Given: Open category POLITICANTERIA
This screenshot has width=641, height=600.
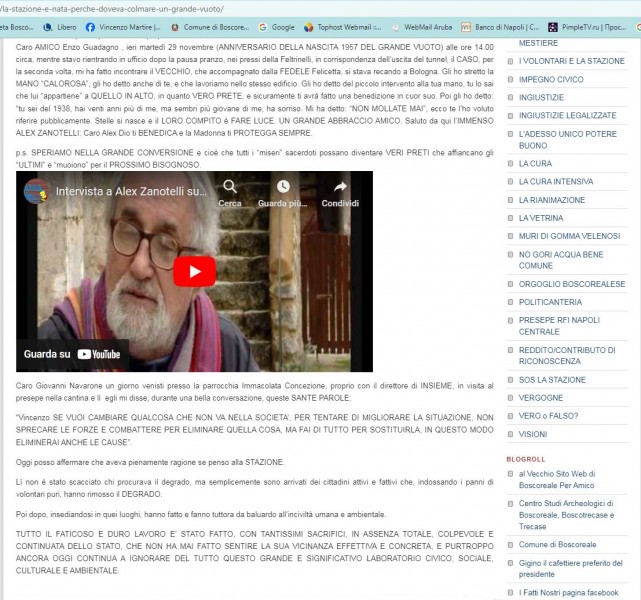Looking at the screenshot, I should (550, 302).
